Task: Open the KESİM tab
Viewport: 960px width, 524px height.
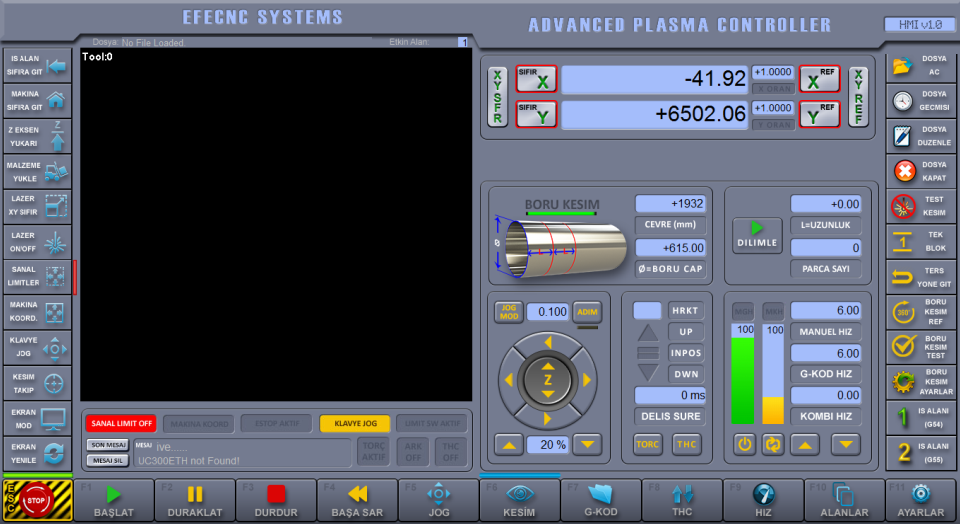Action: (x=519, y=501)
